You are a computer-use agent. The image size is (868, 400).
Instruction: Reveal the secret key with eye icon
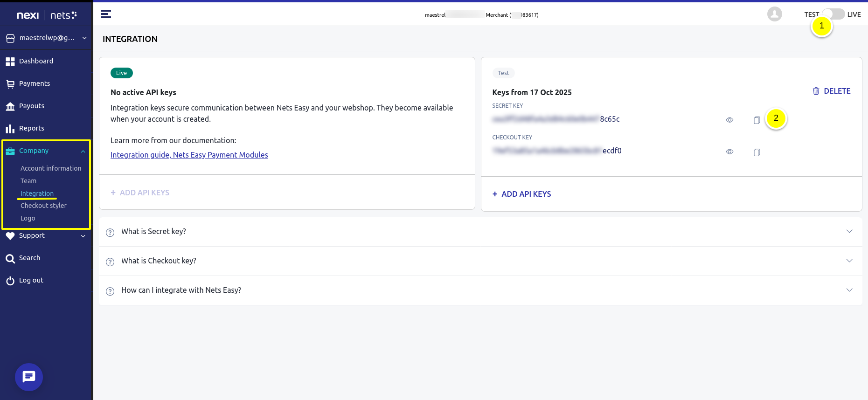coord(730,120)
